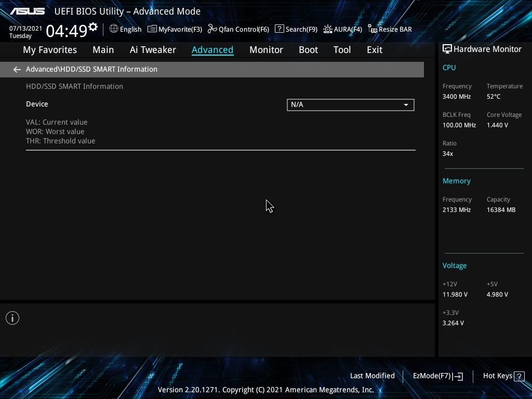
Task: Click the Hardware Monitor display icon
Action: pyautogui.click(x=447, y=49)
